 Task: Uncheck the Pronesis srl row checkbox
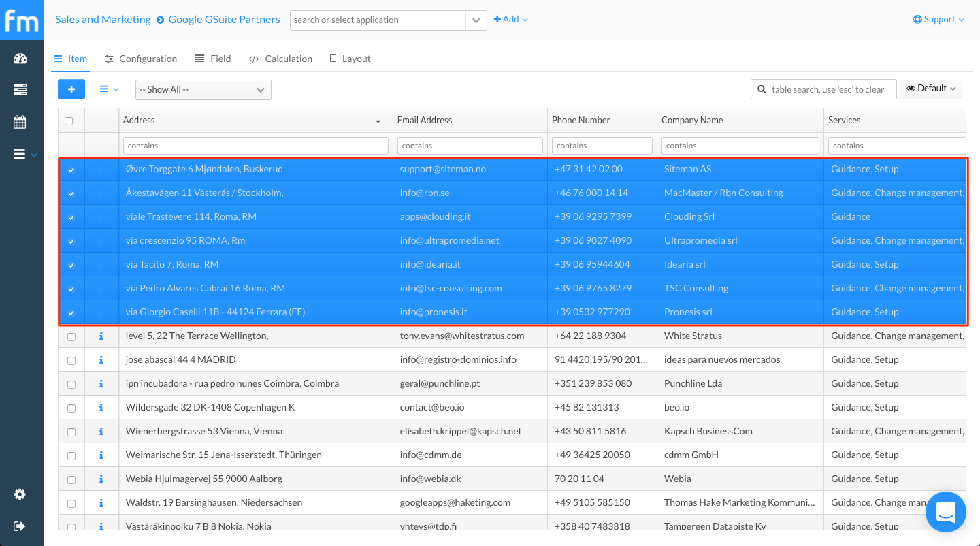tap(71, 313)
